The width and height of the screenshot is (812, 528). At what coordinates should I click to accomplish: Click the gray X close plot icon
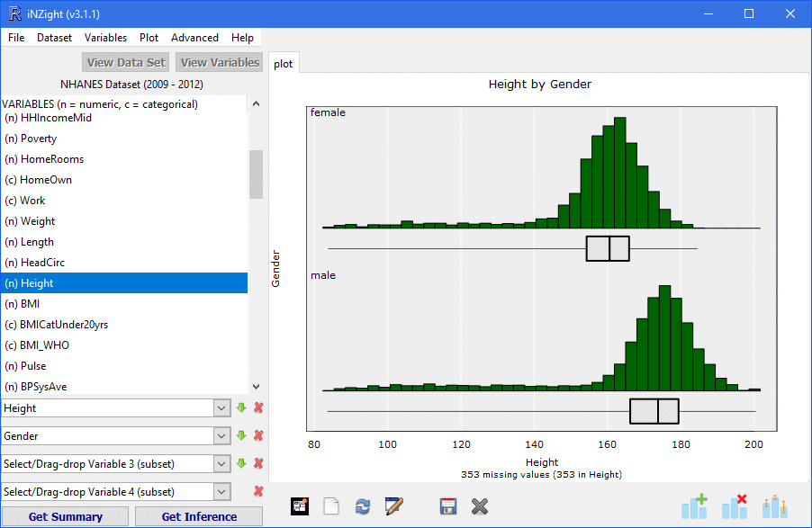point(479,506)
